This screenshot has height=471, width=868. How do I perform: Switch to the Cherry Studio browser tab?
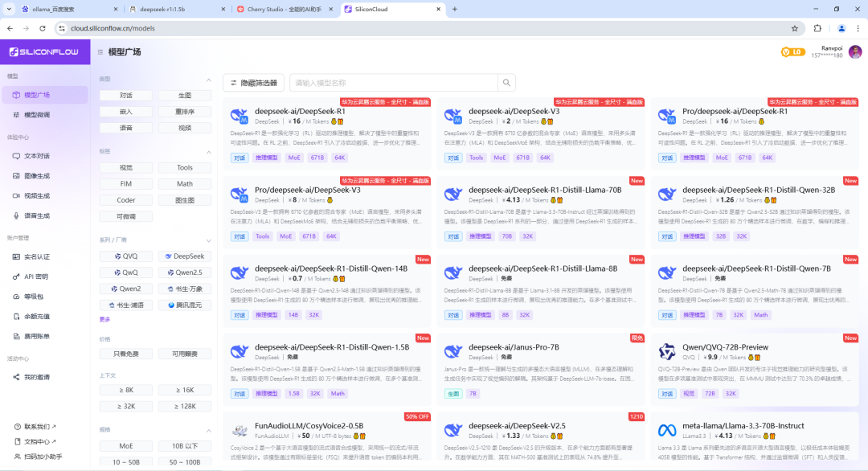tap(284, 10)
